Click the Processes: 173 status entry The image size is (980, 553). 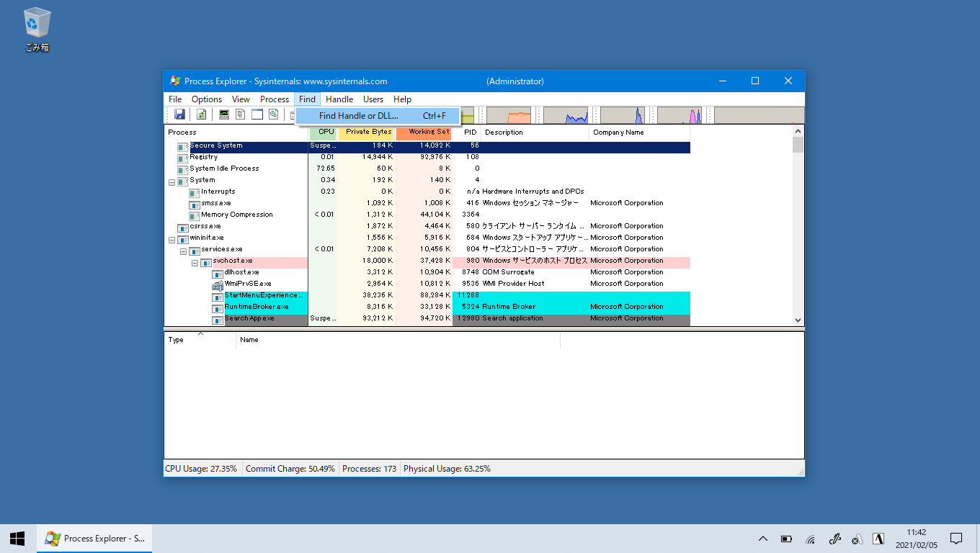(370, 469)
